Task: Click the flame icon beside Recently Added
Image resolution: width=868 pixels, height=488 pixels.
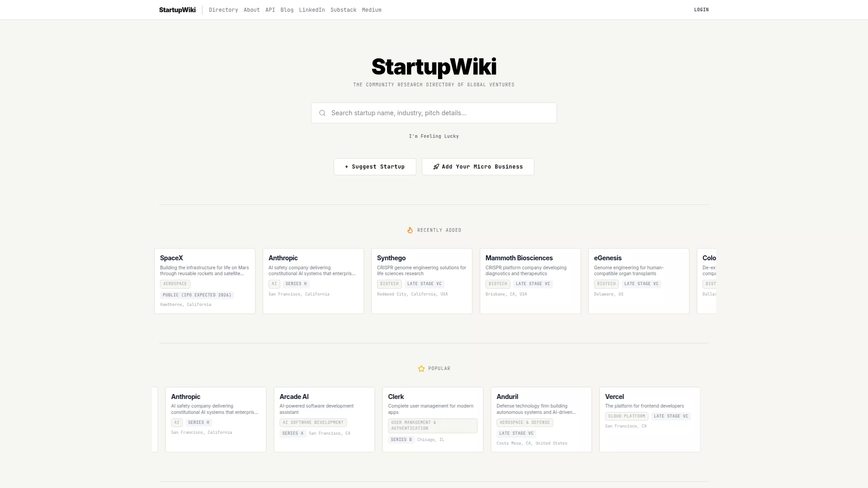Action: 410,230
